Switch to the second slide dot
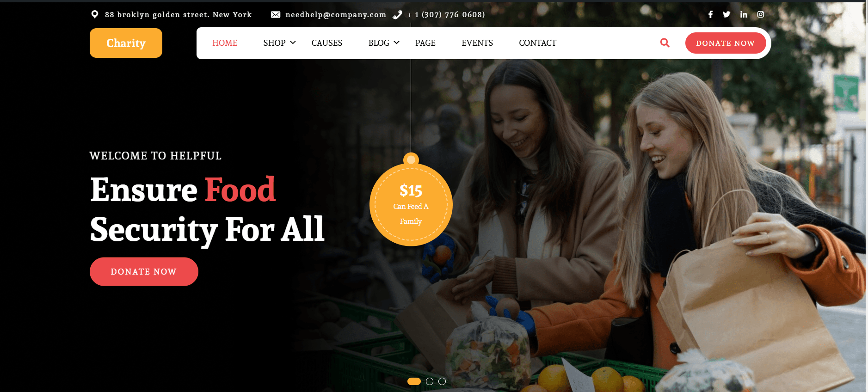Screen dimensions: 868x392 pos(430,381)
